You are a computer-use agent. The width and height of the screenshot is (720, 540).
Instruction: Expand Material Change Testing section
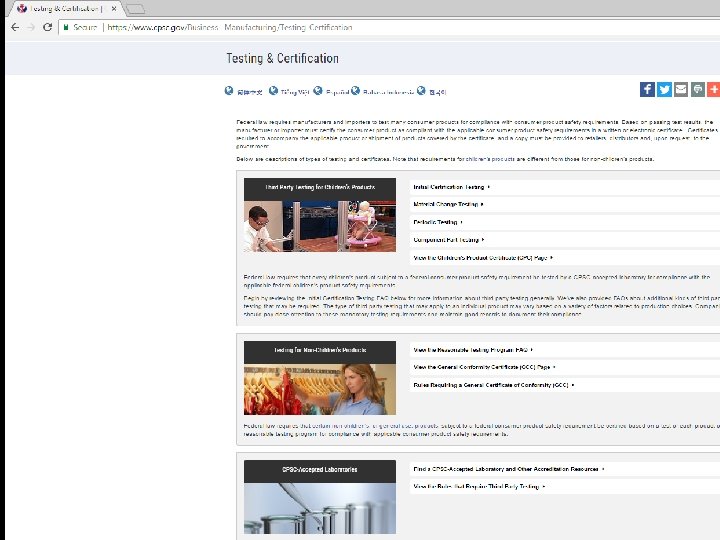click(565, 204)
